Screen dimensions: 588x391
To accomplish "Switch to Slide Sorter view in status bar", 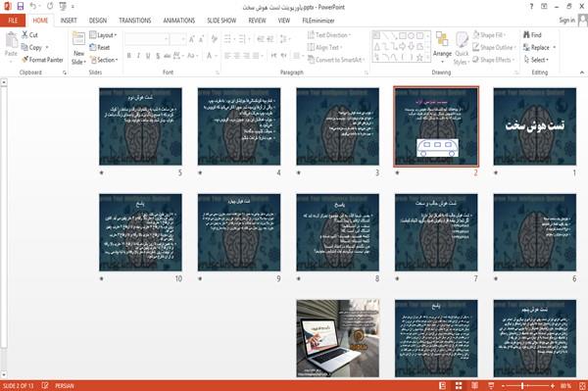I will pos(459,386).
